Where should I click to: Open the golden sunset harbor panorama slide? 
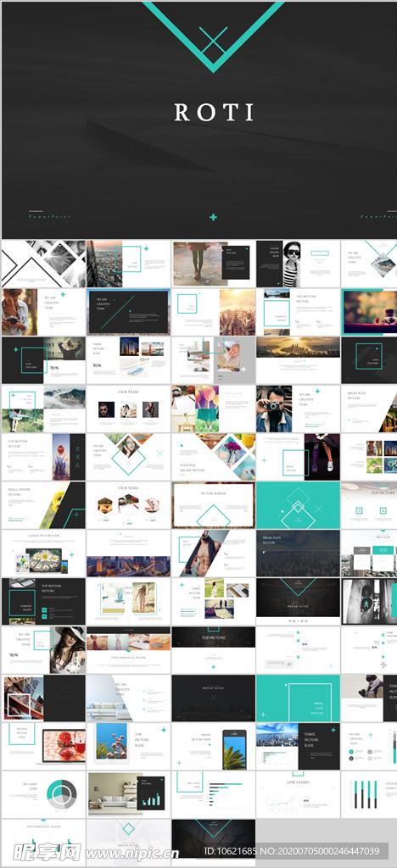tap(298, 360)
